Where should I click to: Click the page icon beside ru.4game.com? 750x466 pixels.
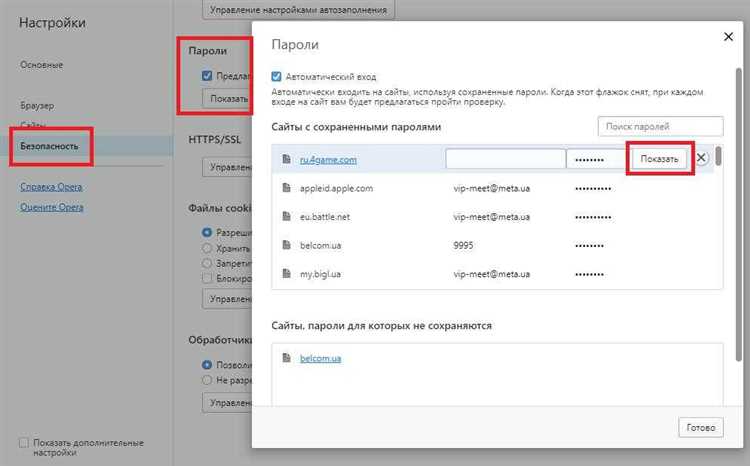click(286, 159)
